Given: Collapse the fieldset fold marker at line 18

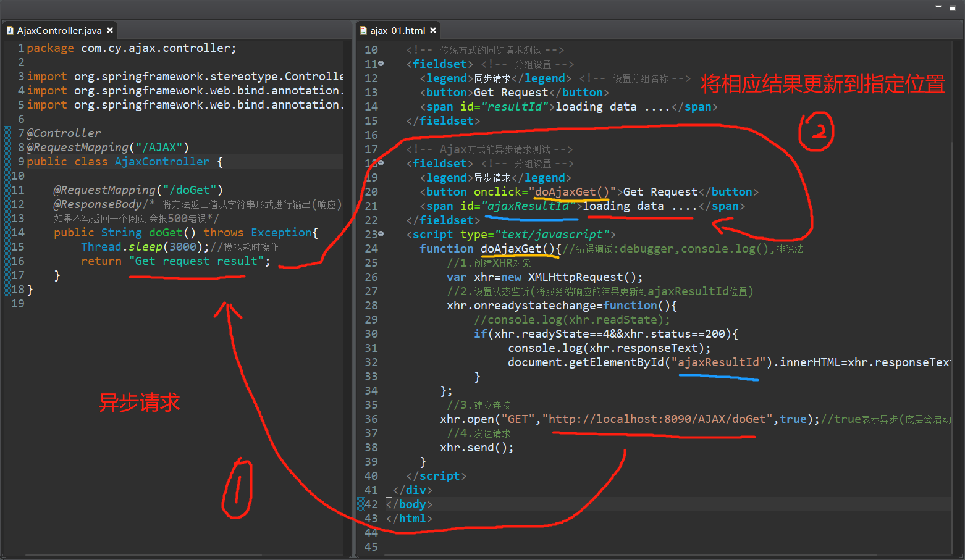Looking at the screenshot, I should (381, 163).
